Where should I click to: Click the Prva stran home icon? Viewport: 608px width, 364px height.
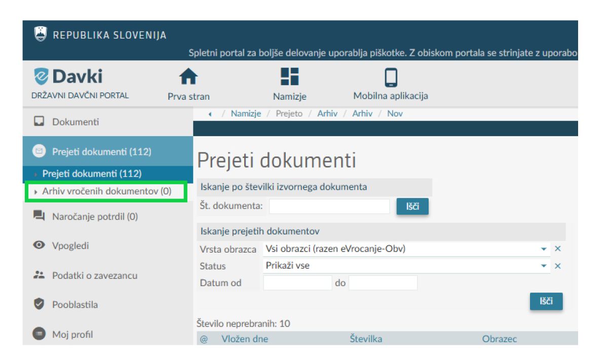click(188, 77)
